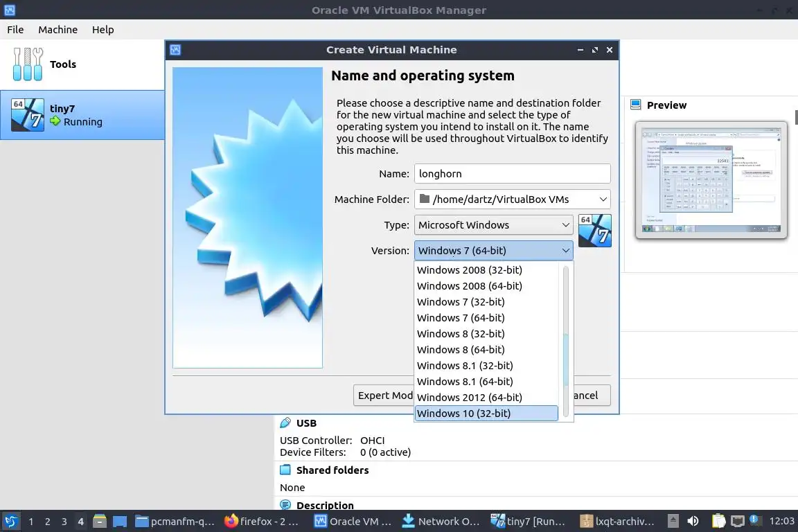
Task: Click the Preview section monitor icon
Action: pos(635,105)
